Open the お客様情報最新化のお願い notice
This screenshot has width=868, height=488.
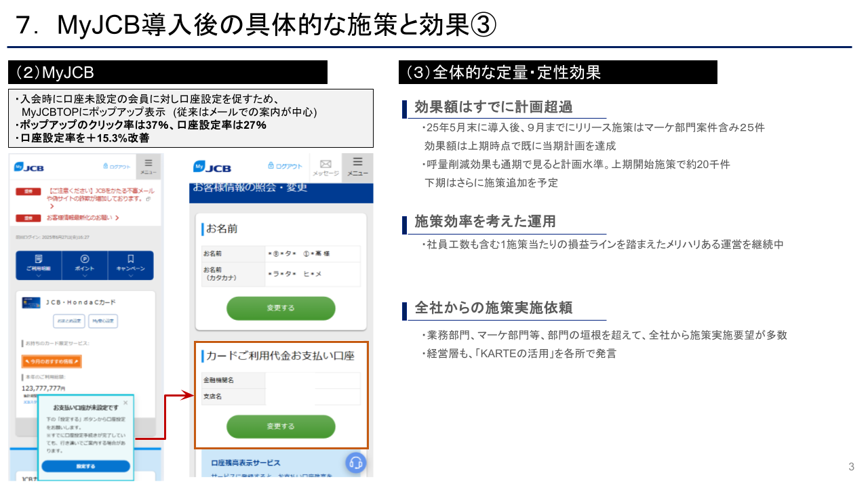(x=83, y=218)
